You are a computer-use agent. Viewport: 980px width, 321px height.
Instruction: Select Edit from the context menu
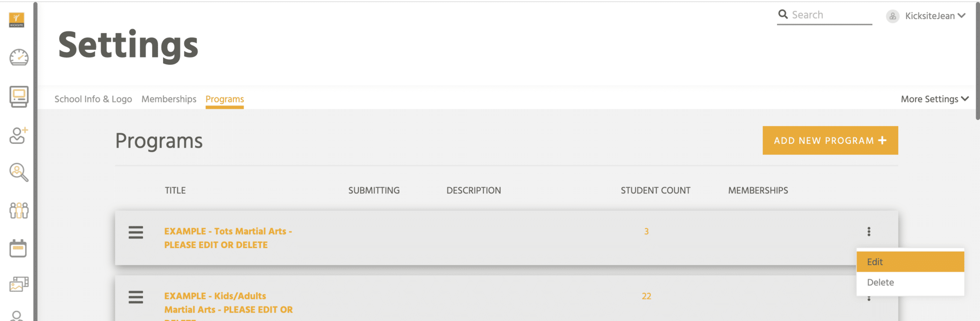point(910,262)
